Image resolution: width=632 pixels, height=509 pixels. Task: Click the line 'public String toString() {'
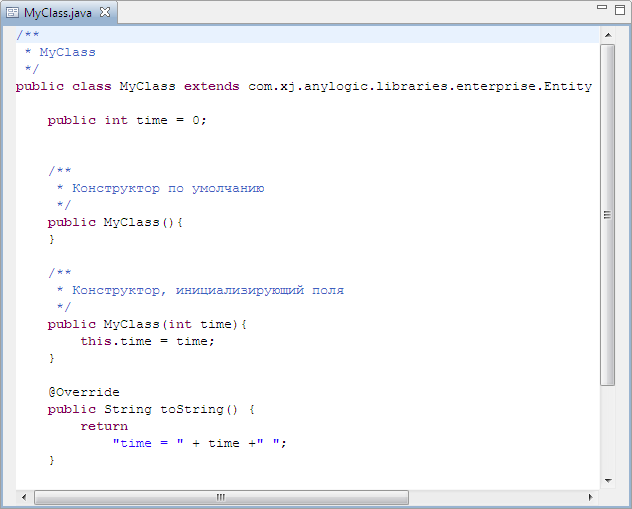pos(151,409)
